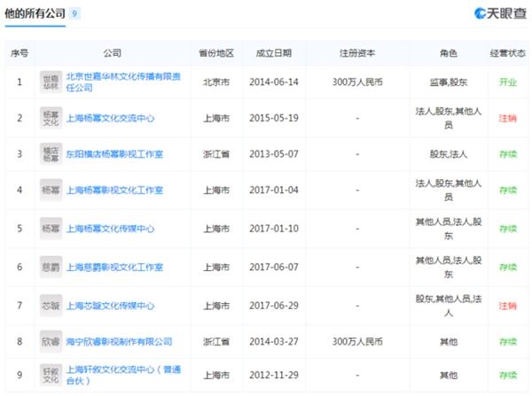Screen dimensions: 532x396
Task: Click the 轩叙文化 logo thumbnail
Action: pyautogui.click(x=51, y=375)
